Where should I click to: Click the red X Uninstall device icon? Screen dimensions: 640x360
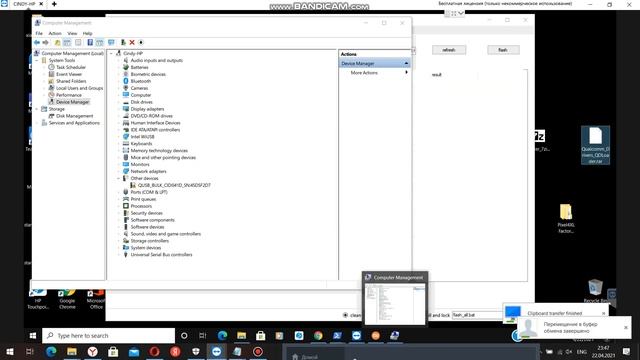click(132, 42)
